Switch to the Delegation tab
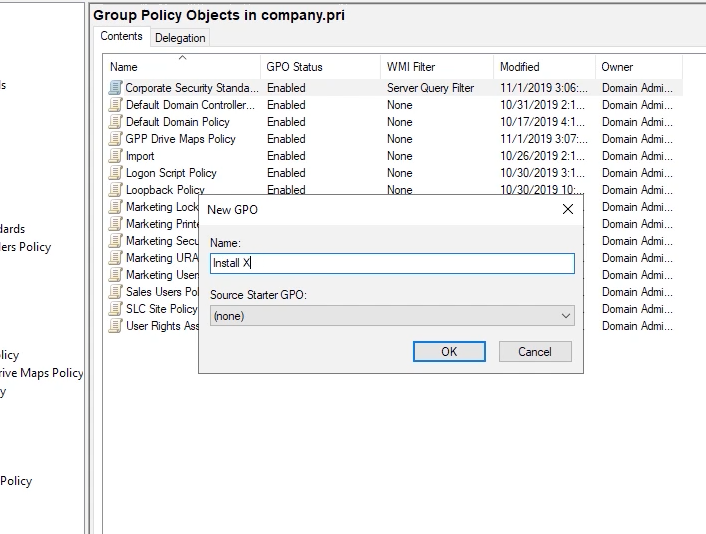 tap(180, 38)
